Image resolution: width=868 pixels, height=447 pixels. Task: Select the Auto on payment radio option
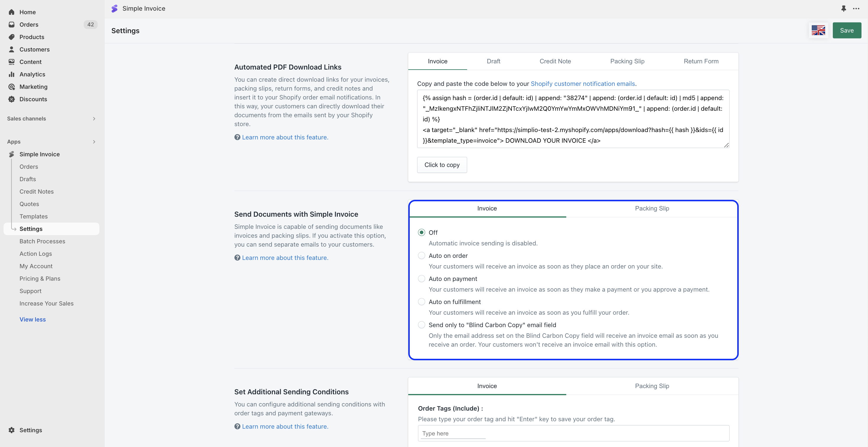pos(421,279)
